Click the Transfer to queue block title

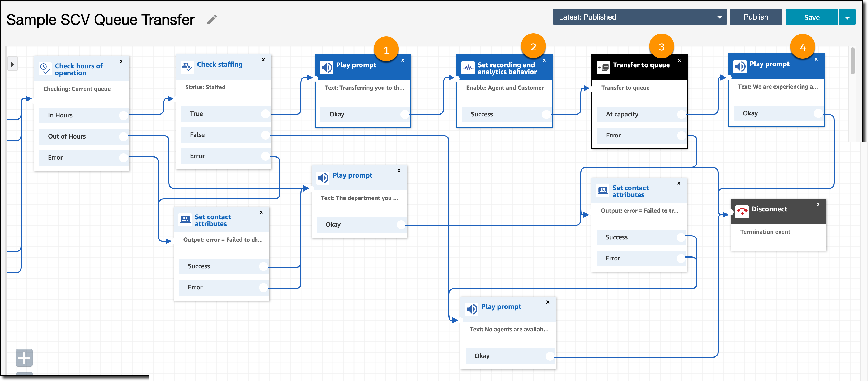pyautogui.click(x=641, y=65)
